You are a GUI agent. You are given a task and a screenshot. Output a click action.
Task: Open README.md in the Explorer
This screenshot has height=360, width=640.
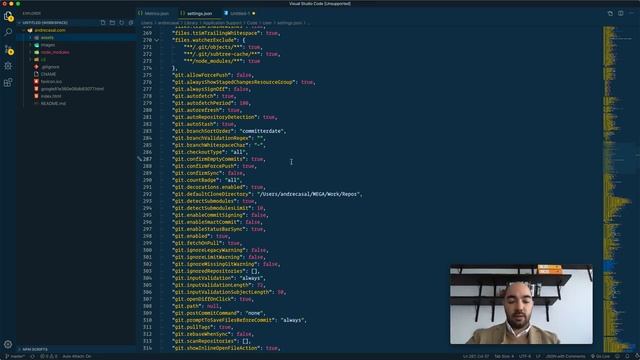53,103
